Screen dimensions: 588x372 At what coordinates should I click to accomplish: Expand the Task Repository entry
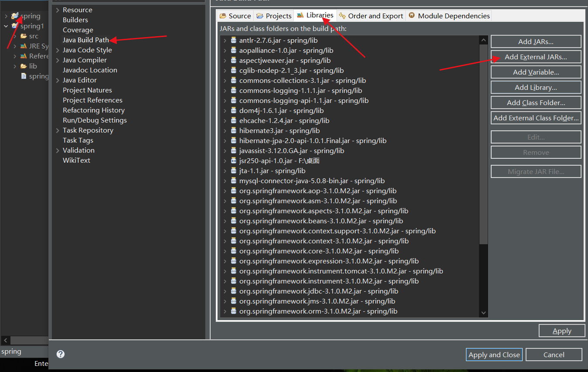point(57,130)
